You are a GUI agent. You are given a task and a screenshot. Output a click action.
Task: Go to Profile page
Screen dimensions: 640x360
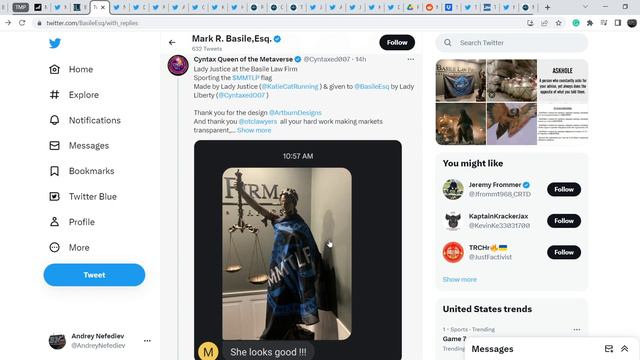click(71, 222)
